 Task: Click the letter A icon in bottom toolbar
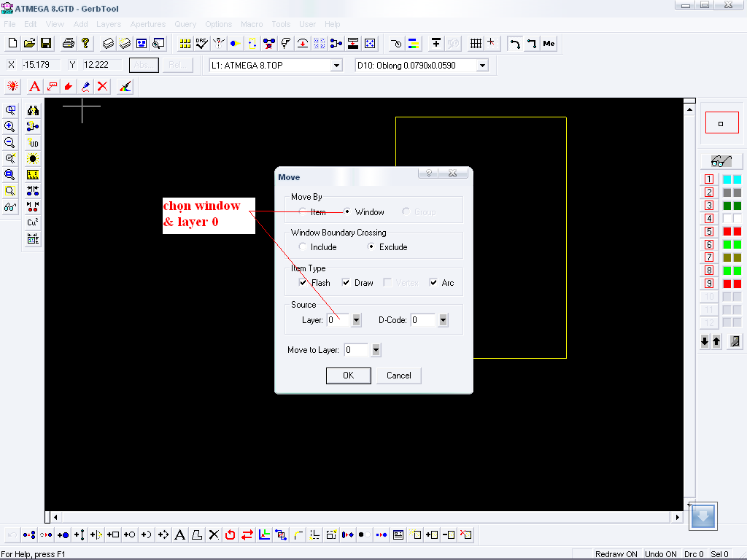tap(179, 534)
